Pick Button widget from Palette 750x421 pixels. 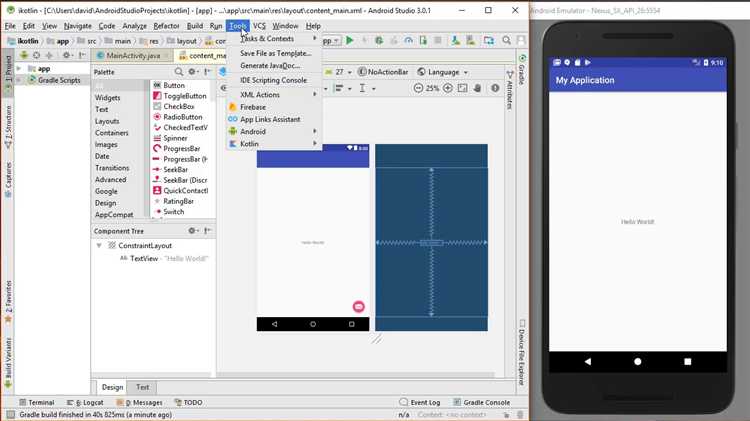pos(174,85)
